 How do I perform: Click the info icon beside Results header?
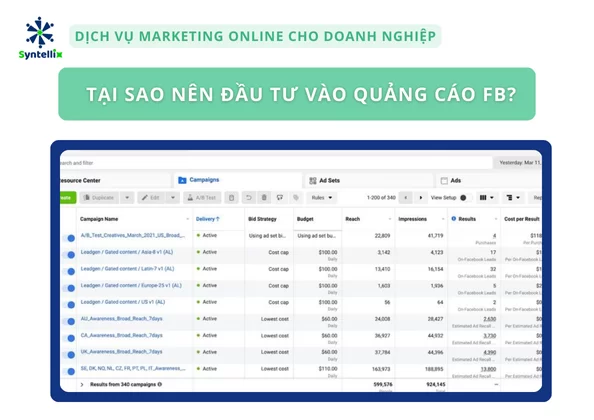pos(454,219)
